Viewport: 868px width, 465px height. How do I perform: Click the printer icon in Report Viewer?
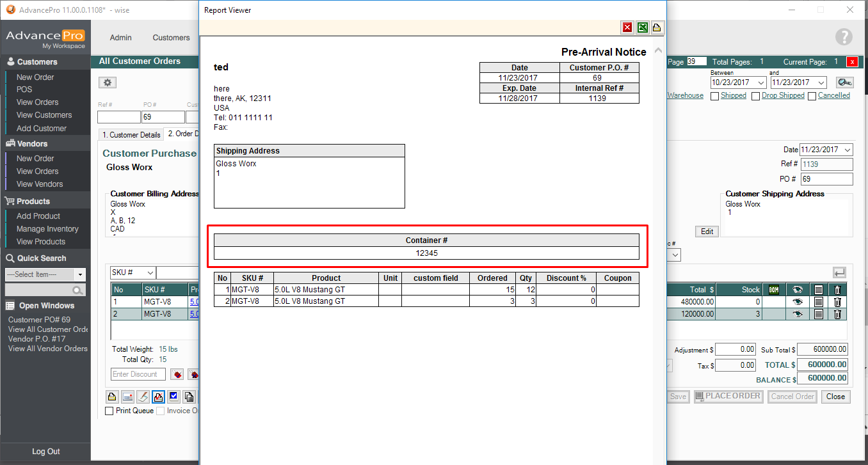pos(657,28)
